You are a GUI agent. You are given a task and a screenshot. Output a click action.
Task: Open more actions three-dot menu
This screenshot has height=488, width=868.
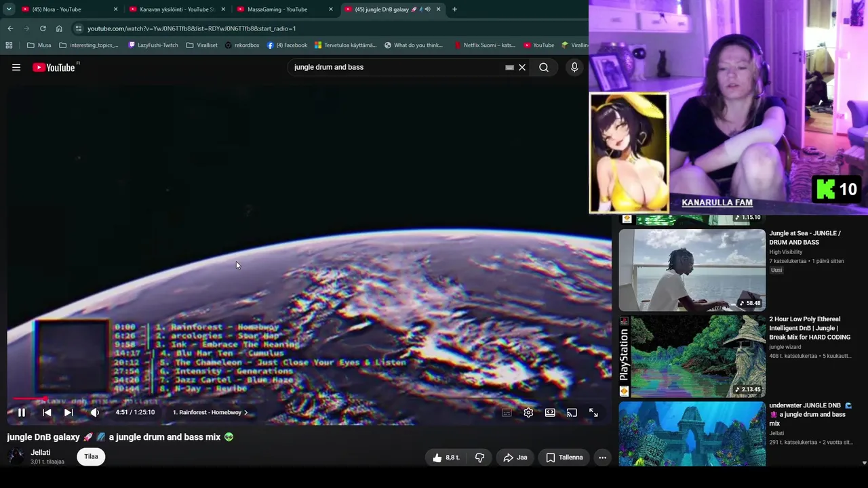tap(602, 457)
